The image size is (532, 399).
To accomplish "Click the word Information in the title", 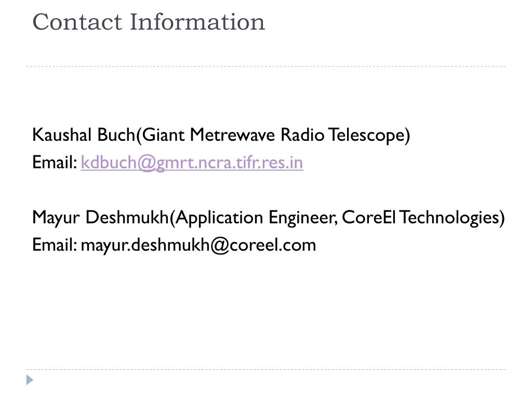I will 197,22.
